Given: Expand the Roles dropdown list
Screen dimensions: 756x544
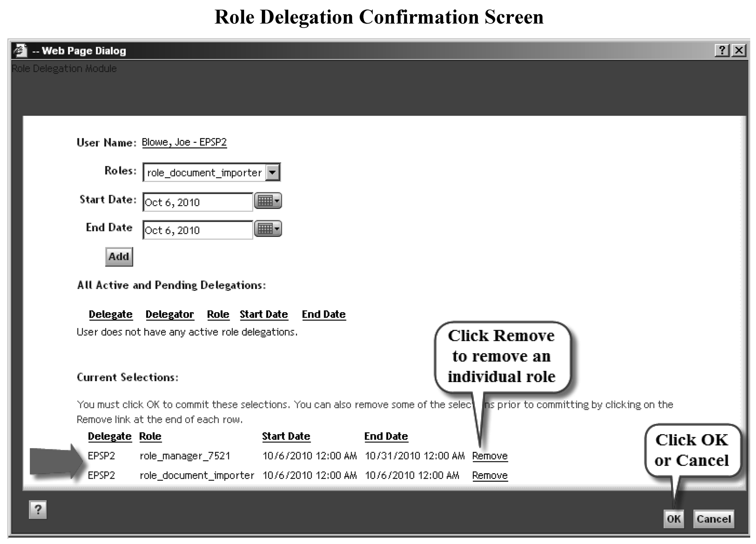Looking at the screenshot, I should pyautogui.click(x=273, y=172).
